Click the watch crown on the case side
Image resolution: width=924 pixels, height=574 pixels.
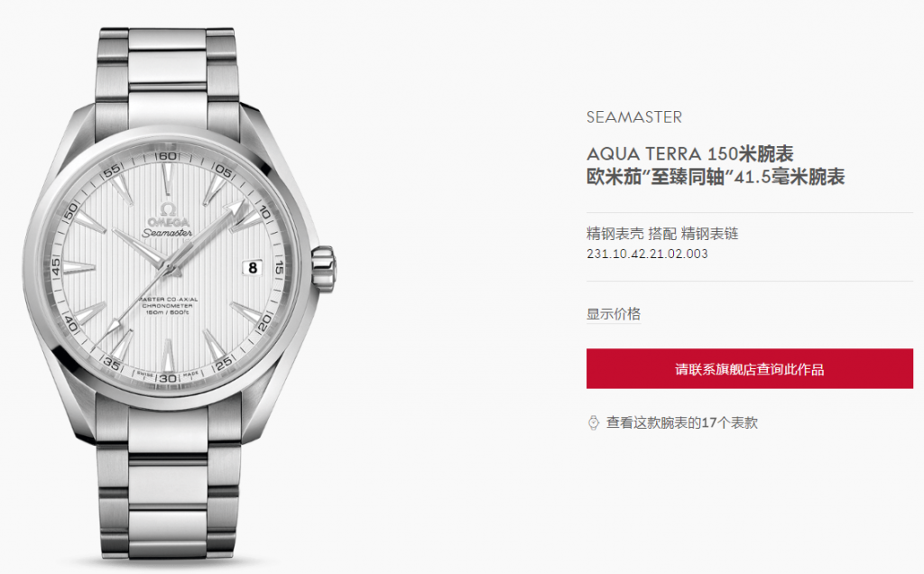[x=324, y=268]
